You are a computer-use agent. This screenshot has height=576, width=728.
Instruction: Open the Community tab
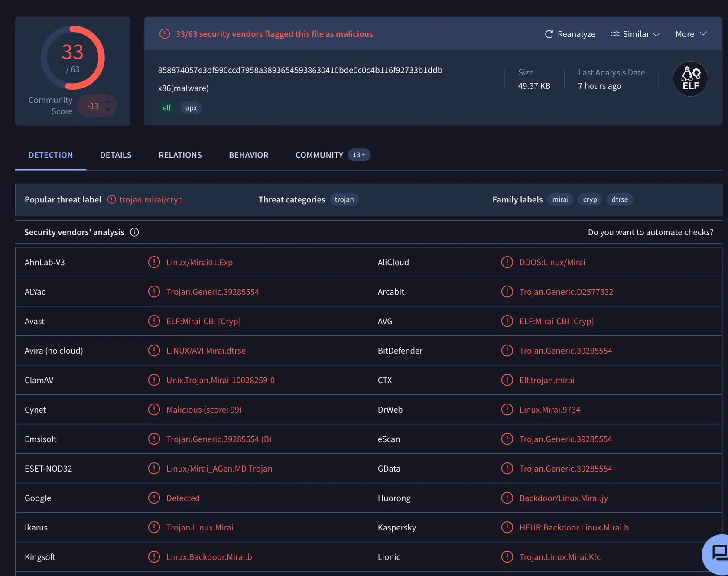coord(332,155)
